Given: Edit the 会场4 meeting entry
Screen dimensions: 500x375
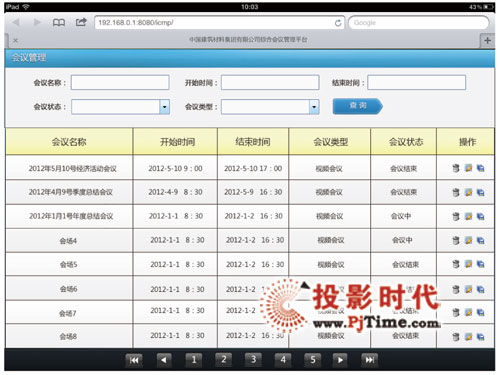Looking at the screenshot, I should point(468,240).
